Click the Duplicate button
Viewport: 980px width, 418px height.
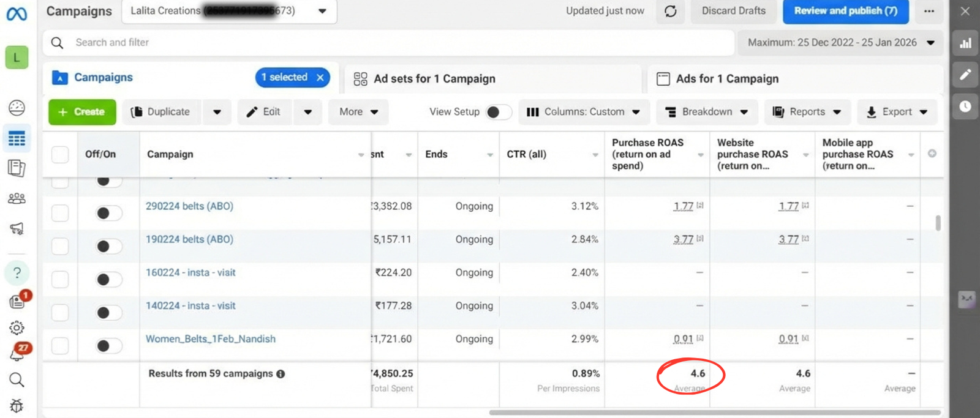tap(162, 112)
